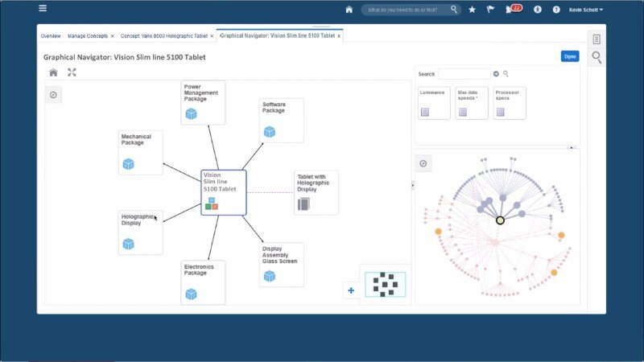
Task: Click the plus button beside the overview minimap
Action: tap(350, 290)
